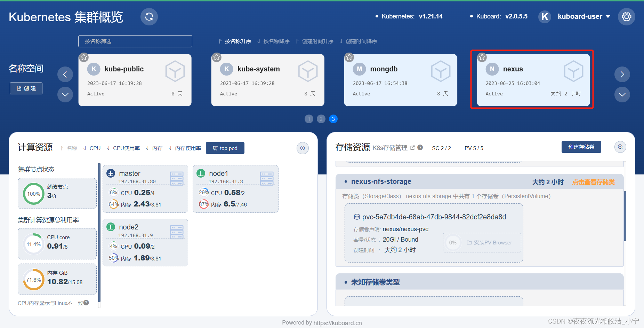Sort namespaces by name descending
The image size is (644, 328).
273,41
